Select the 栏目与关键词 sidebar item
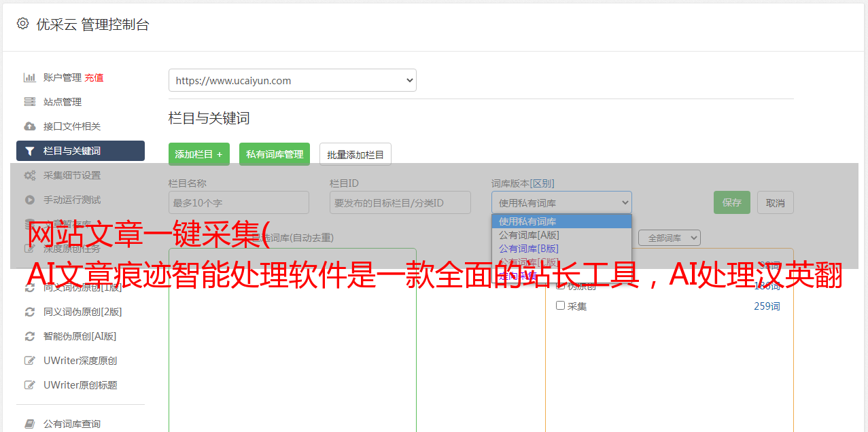Screen dimensions: 868x432 point(80,151)
